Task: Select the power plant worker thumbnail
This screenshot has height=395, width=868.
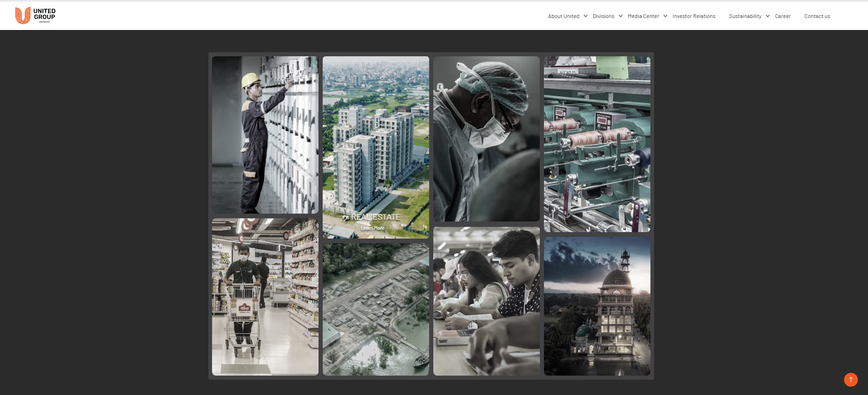Action: [265, 135]
